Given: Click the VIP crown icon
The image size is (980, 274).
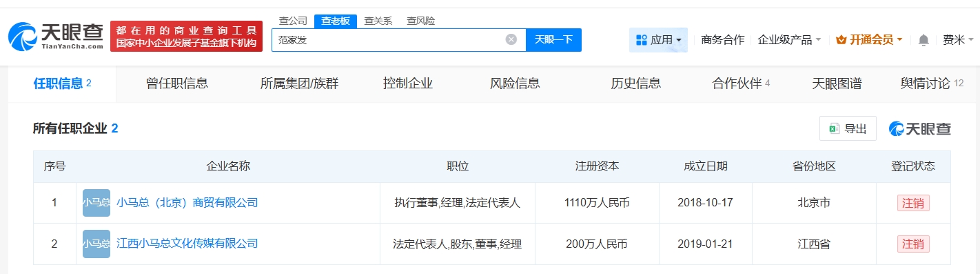Looking at the screenshot, I should click(841, 40).
